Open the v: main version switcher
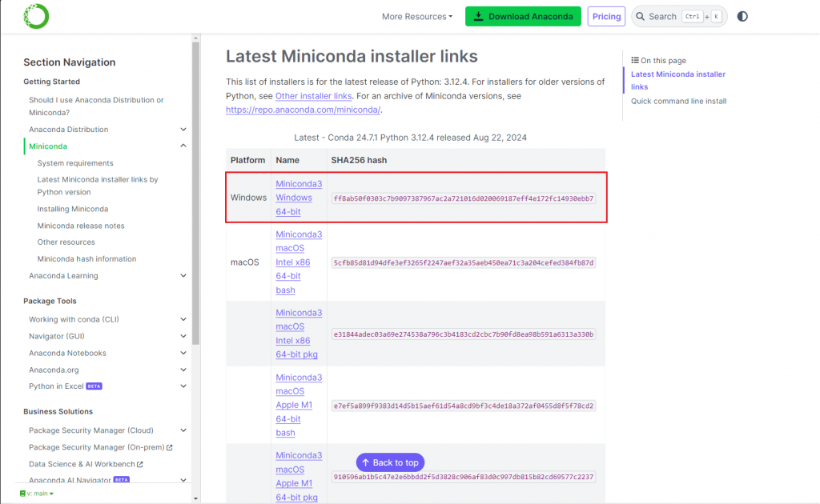 tap(37, 493)
